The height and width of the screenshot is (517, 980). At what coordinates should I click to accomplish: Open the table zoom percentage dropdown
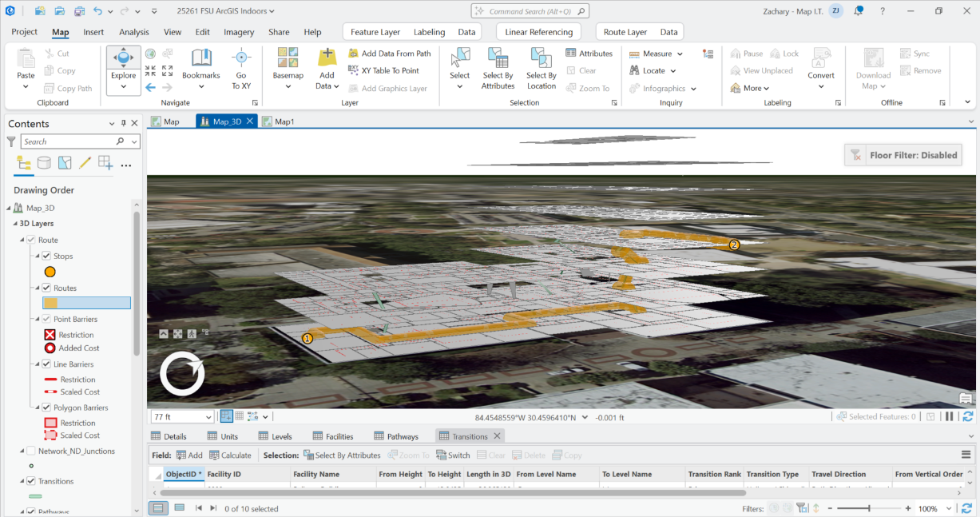(x=947, y=508)
